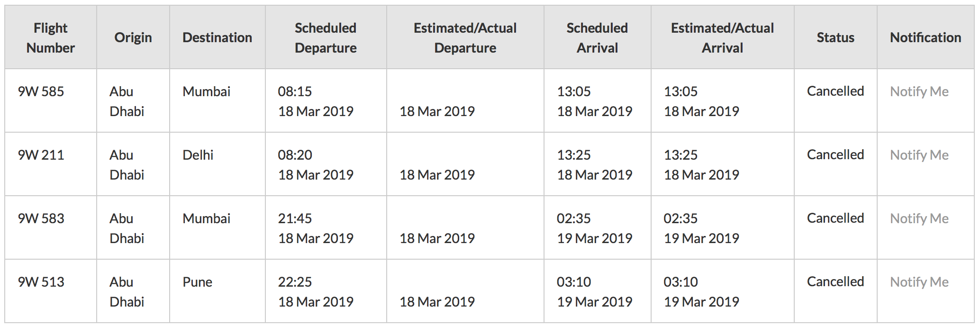
Task: Click the 13:25 scheduled arrival cell
Action: pyautogui.click(x=597, y=164)
